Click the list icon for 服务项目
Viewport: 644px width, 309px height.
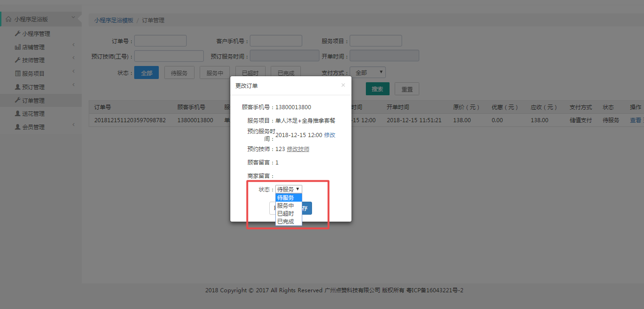tap(18, 73)
